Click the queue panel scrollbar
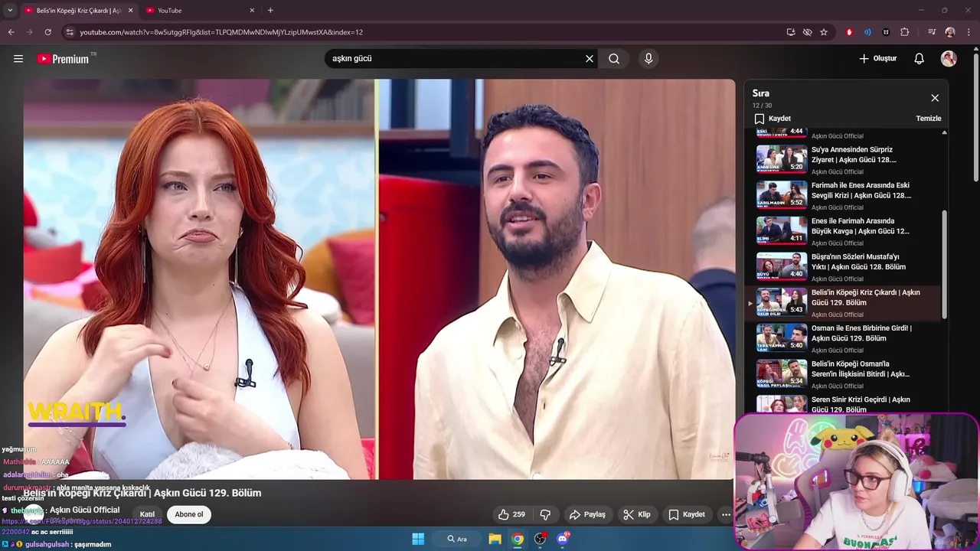This screenshot has height=551, width=980. tap(944, 264)
